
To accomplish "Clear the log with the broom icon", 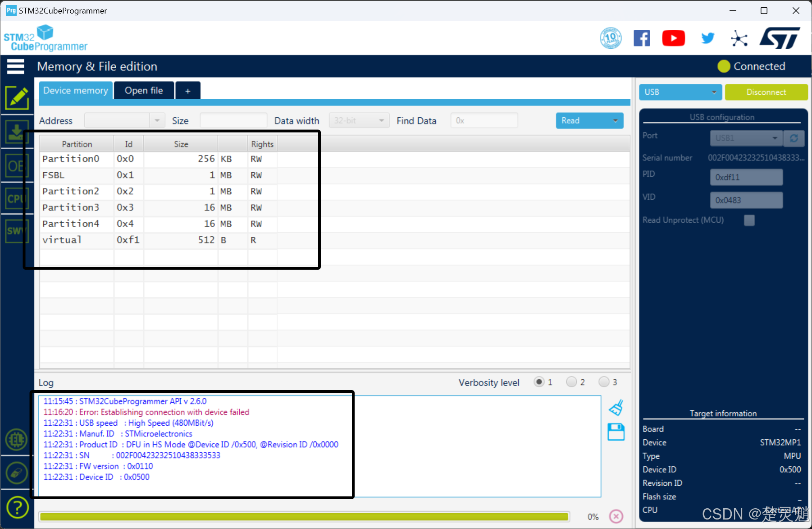I will tap(616, 408).
